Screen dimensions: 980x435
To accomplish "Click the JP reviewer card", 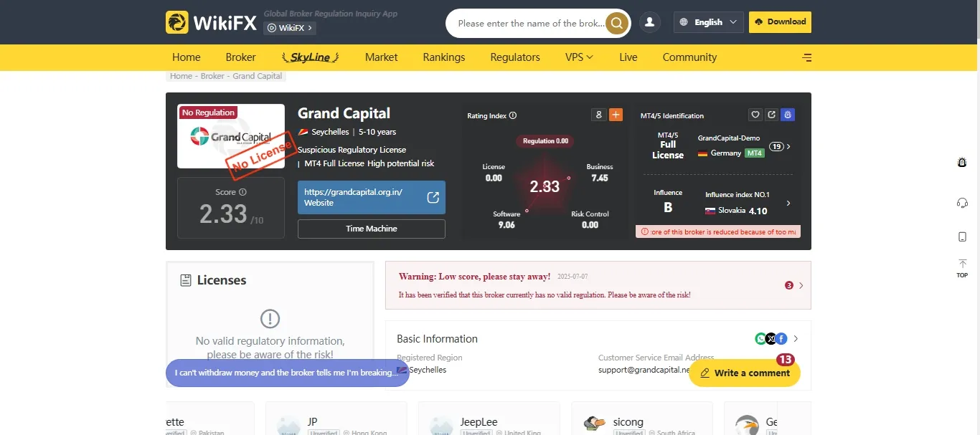I will (x=336, y=419).
